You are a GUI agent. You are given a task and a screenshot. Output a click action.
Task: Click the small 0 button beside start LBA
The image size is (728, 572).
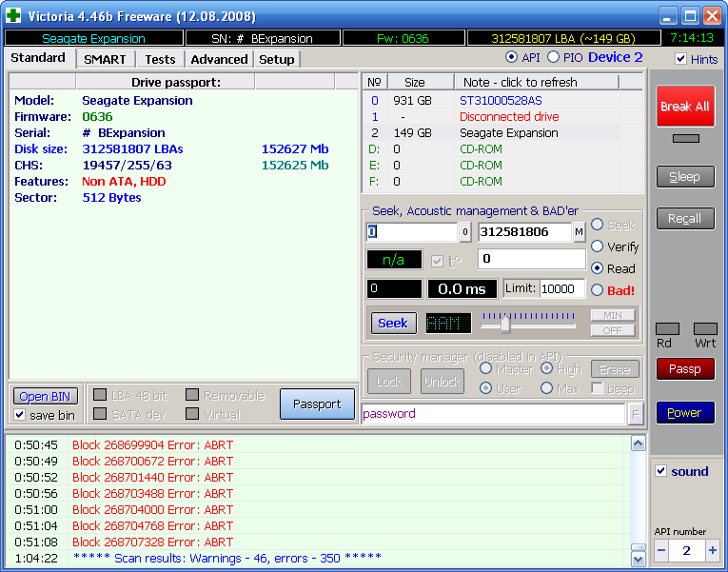click(465, 232)
